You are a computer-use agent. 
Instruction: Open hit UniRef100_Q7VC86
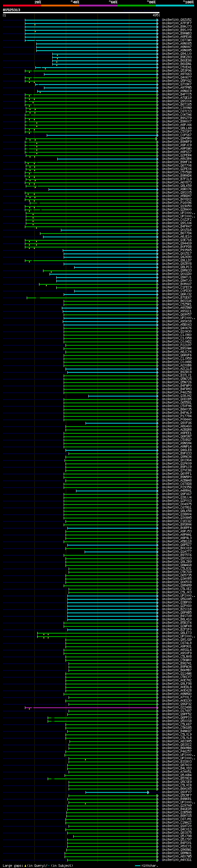point(177,470)
